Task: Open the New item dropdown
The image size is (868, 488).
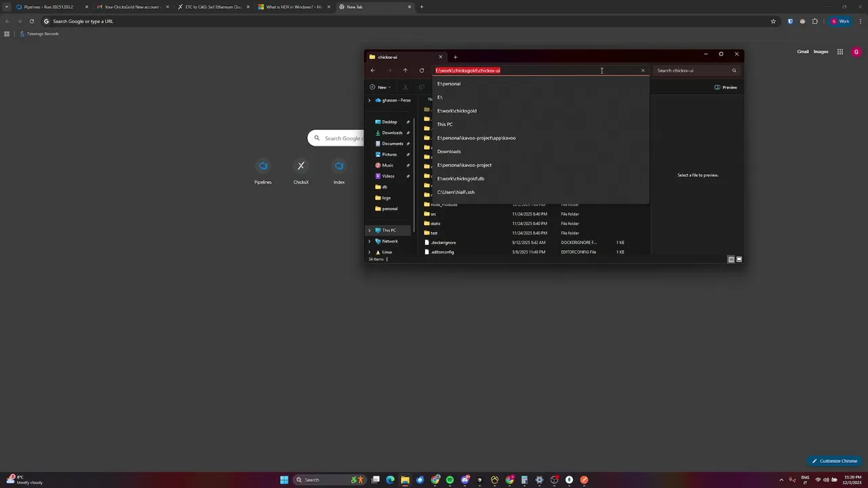Action: [380, 87]
